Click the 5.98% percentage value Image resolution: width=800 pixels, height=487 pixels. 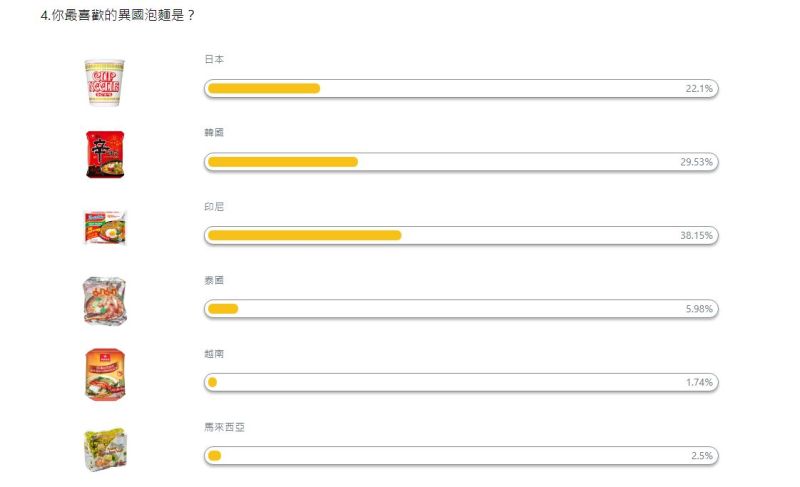(699, 309)
